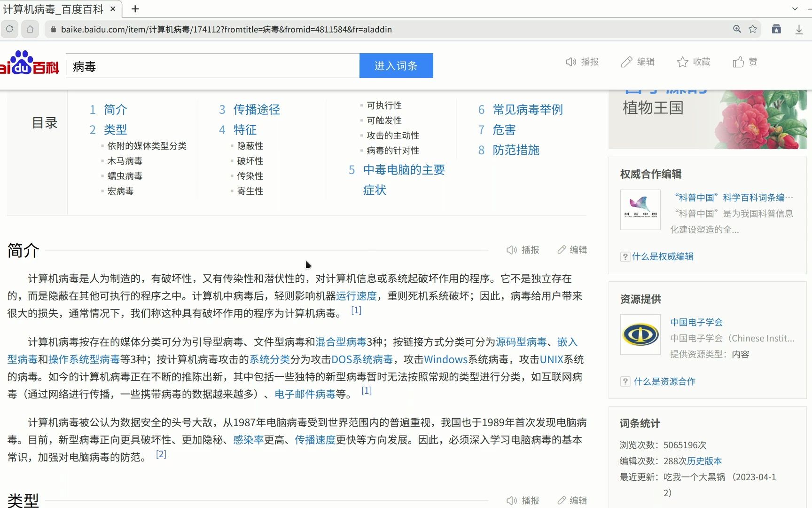
Task: Open subsection 宏病毒
Action: click(121, 191)
